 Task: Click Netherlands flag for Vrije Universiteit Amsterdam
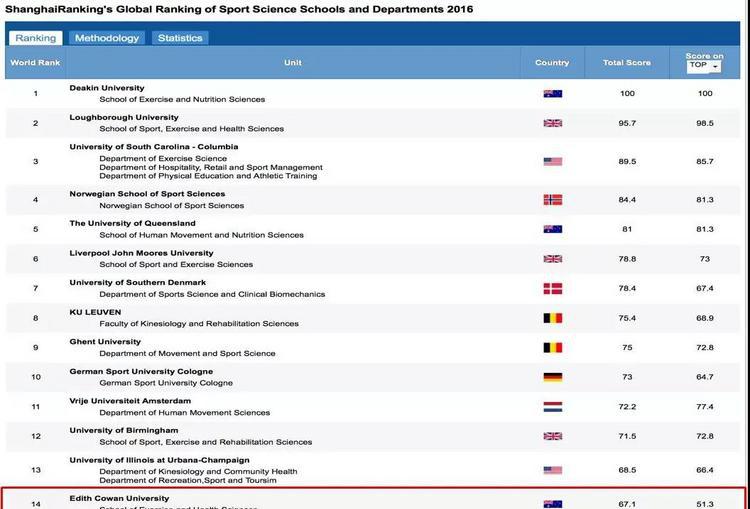tap(552, 407)
